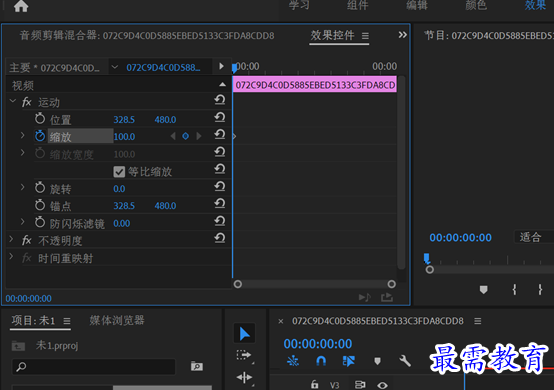Expand the 防闪烁滤镜 property row
554x390 pixels.
tap(22, 222)
